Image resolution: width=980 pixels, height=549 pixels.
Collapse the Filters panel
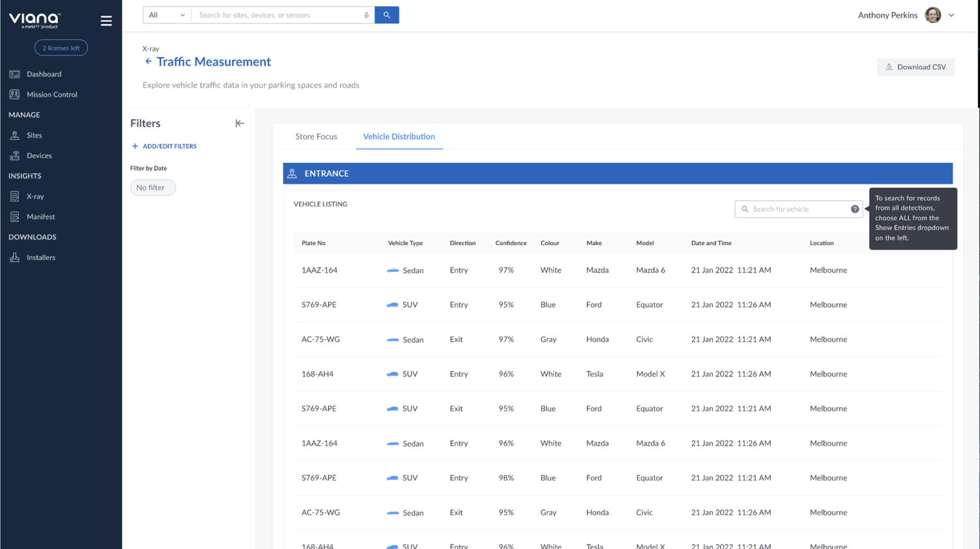(x=239, y=123)
